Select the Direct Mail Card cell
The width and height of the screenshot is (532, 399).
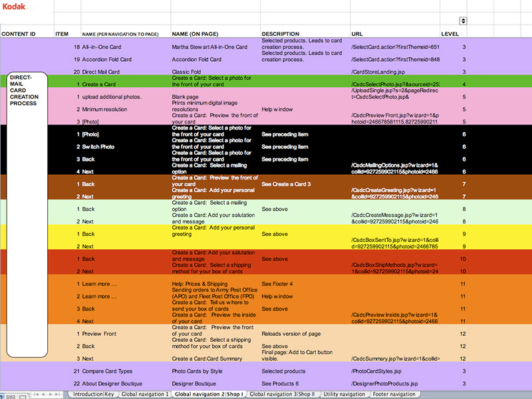[101, 72]
